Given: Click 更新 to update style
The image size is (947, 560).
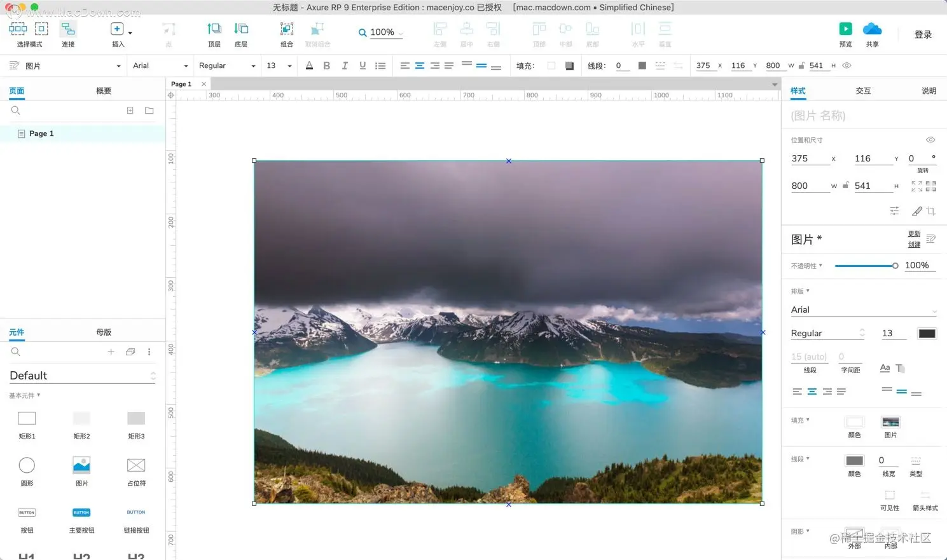Looking at the screenshot, I should pos(914,234).
